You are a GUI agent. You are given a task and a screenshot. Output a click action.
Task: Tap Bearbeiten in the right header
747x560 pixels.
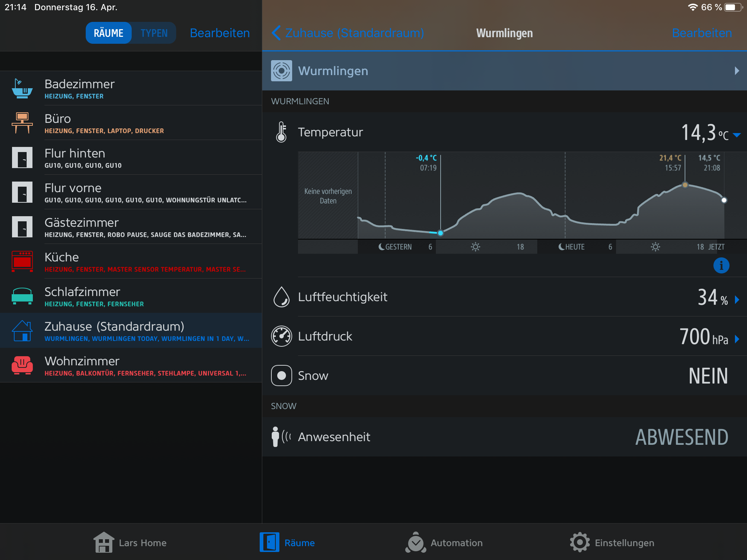tap(701, 33)
